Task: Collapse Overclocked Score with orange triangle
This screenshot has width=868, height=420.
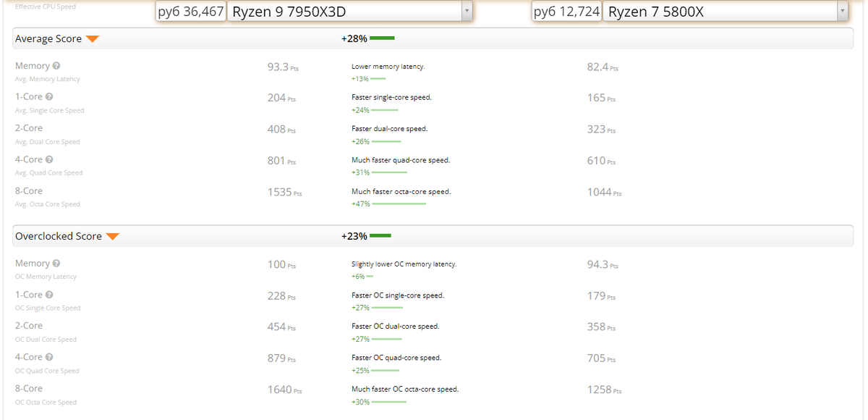Action: 112,237
